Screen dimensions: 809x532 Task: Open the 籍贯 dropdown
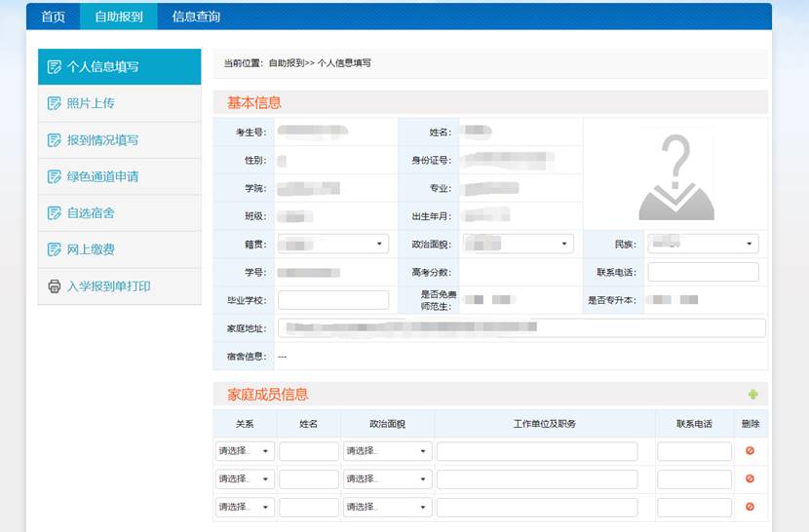point(332,244)
